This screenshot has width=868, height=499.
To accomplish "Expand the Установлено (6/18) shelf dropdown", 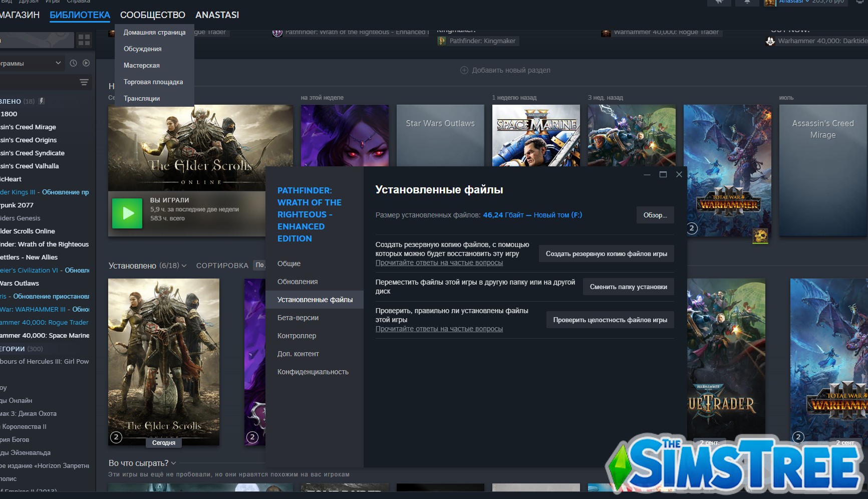I will [x=184, y=266].
